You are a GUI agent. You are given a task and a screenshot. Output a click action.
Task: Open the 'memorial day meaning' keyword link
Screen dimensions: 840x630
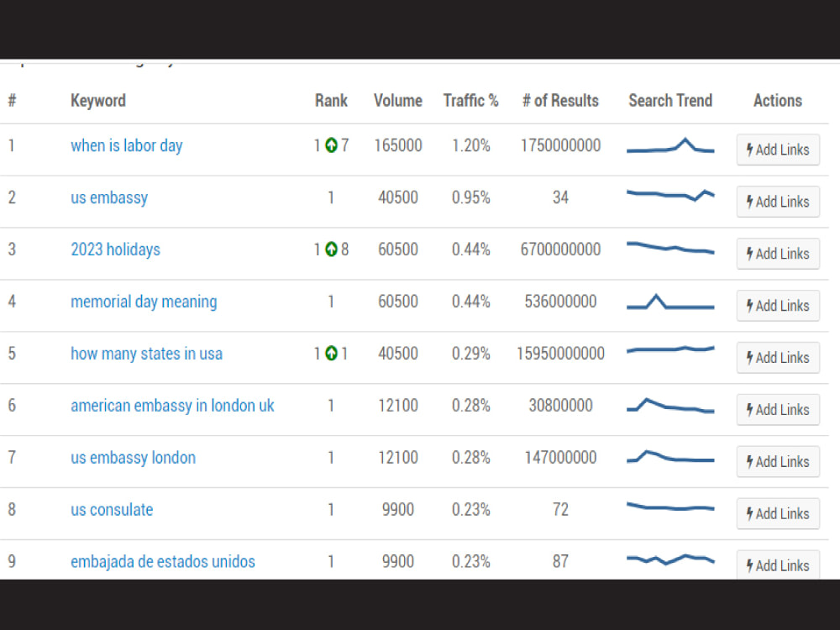click(144, 302)
